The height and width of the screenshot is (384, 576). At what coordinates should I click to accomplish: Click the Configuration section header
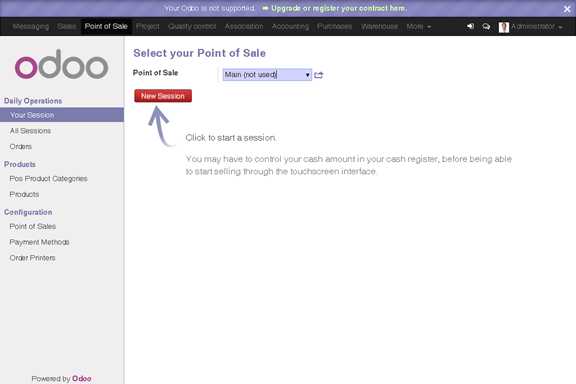click(28, 212)
